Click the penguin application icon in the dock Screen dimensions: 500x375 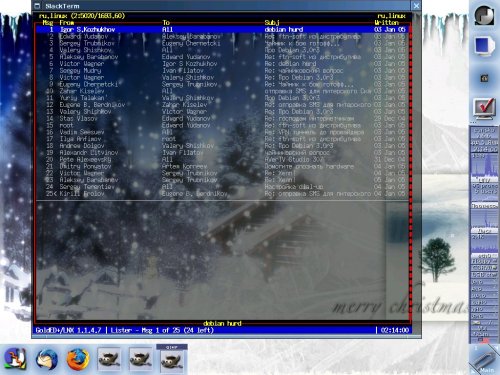(15, 359)
